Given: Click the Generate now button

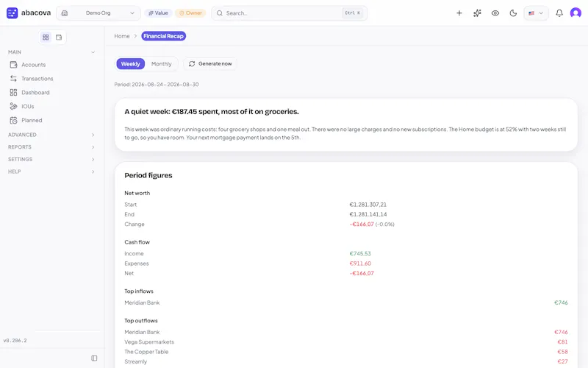Looking at the screenshot, I should point(210,64).
